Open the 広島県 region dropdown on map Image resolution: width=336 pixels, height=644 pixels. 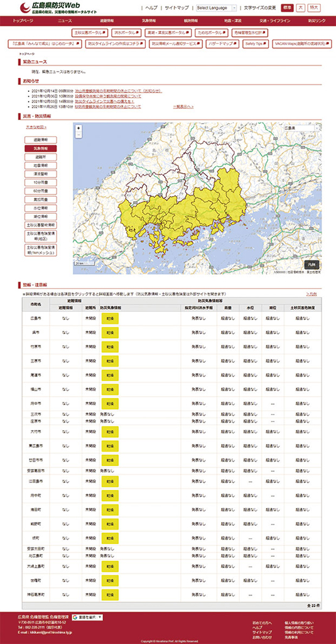point(302,128)
